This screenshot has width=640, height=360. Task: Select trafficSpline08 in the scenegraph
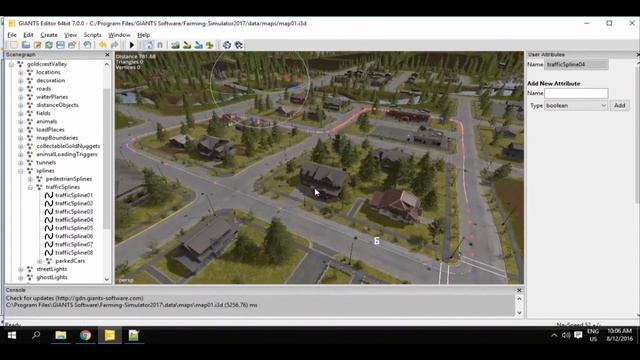74,252
